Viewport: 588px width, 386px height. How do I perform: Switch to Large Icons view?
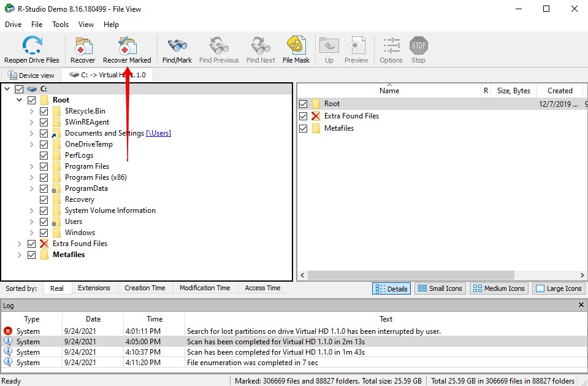pos(559,288)
